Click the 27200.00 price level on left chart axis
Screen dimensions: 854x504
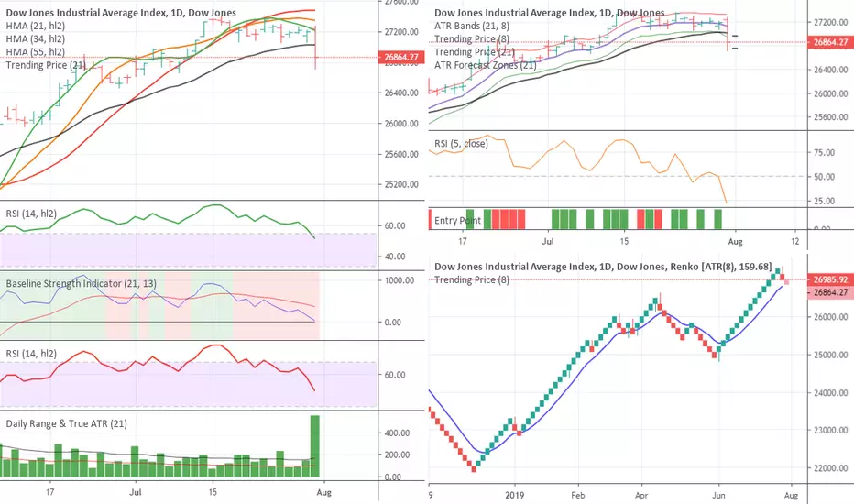point(401,32)
